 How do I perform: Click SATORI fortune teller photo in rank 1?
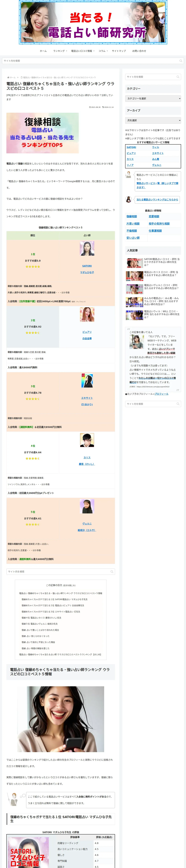87,249
